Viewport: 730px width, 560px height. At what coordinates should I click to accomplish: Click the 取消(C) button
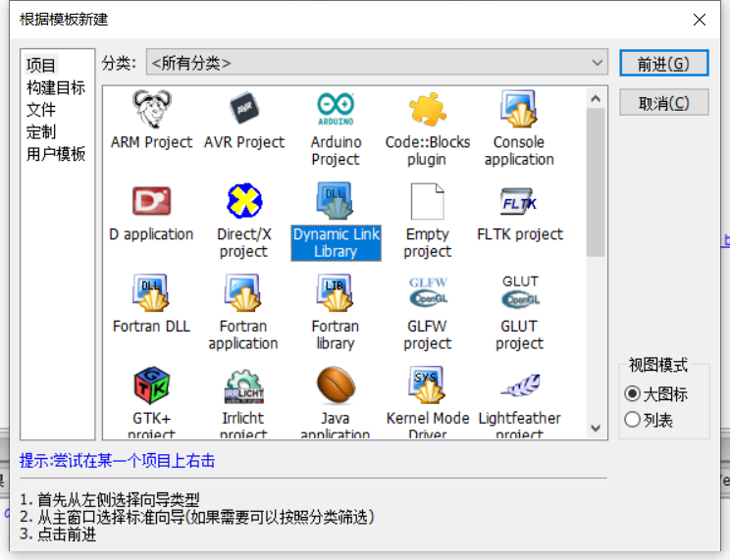pos(664,102)
